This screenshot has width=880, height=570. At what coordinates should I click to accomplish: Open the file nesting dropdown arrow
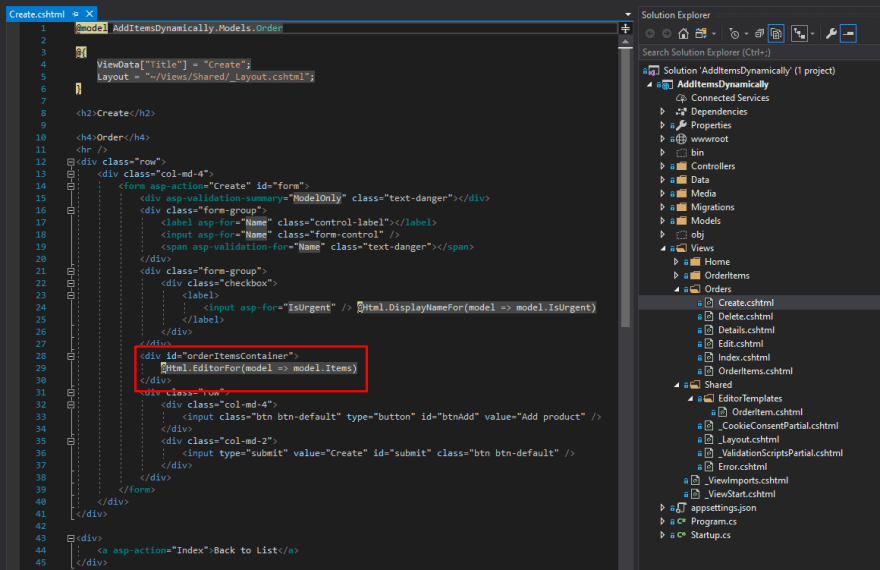click(812, 34)
